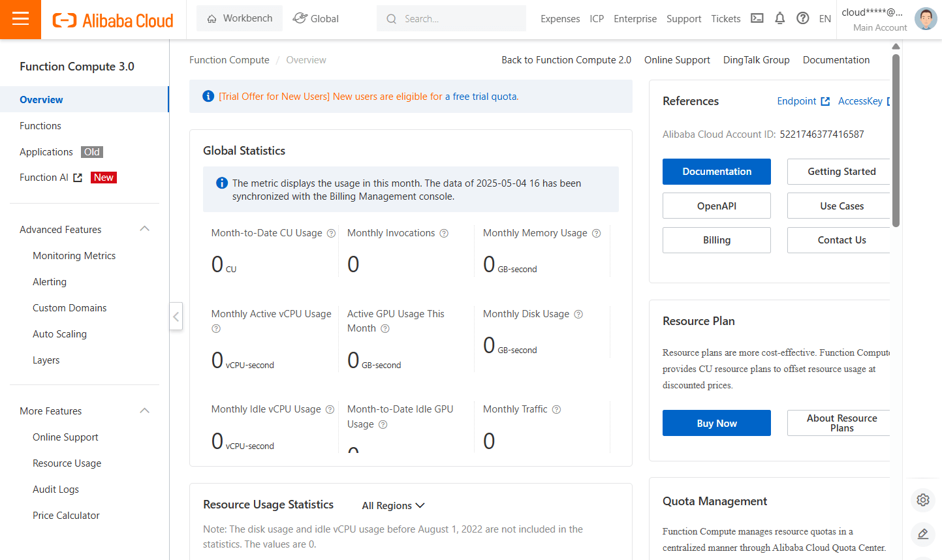Open the settings gear on right edge
This screenshot has height=560, width=942.
pyautogui.click(x=923, y=500)
